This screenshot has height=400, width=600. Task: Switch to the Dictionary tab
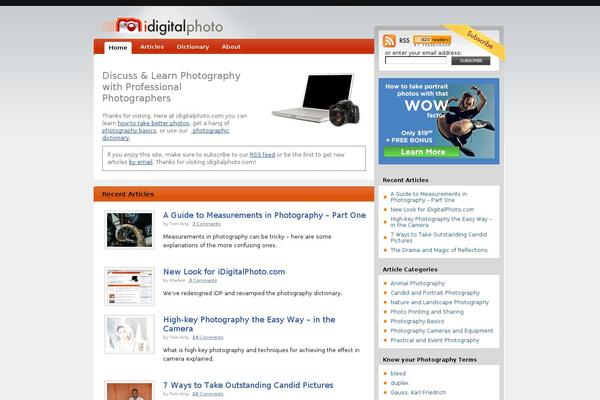[193, 47]
